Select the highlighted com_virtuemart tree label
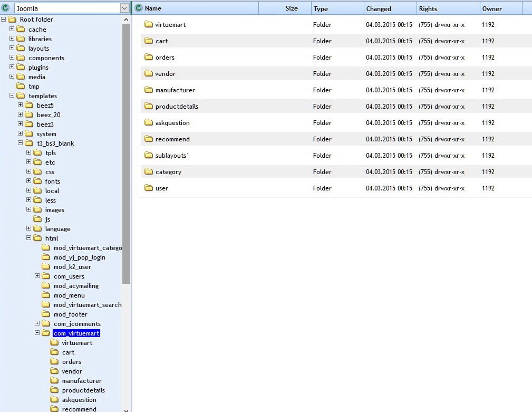The width and height of the screenshot is (532, 412). (76, 333)
